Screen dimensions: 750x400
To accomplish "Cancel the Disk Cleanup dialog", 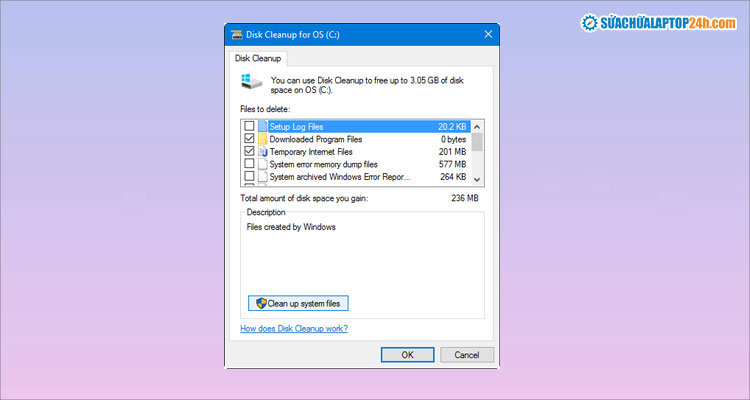I will [x=466, y=354].
